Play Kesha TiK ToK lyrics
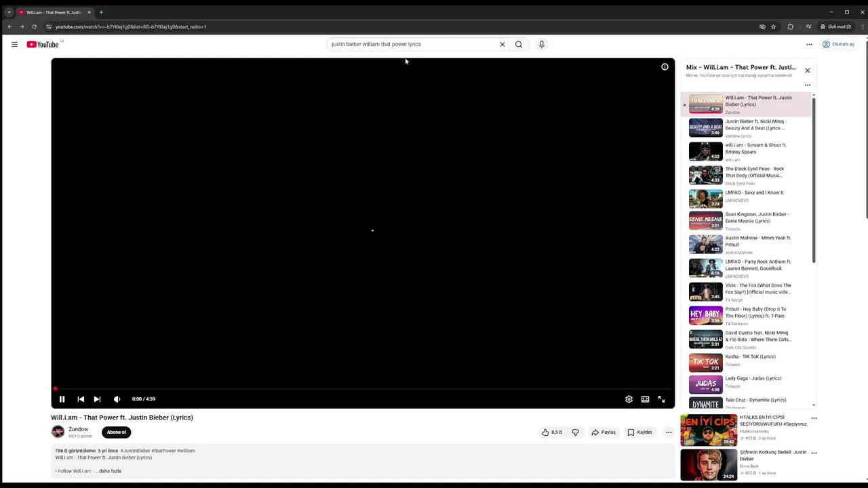Screen dimensions: 868x488 tap(746, 363)
